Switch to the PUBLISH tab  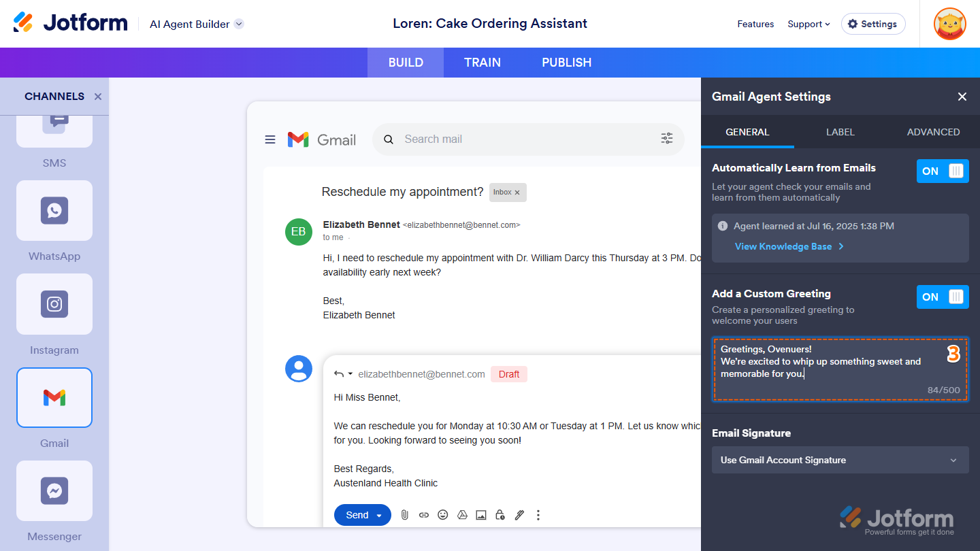click(x=566, y=63)
